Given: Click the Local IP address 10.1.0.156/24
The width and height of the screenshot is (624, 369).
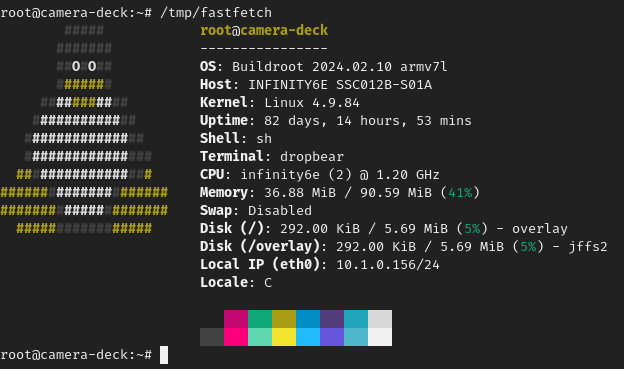Looking at the screenshot, I should point(388,265).
